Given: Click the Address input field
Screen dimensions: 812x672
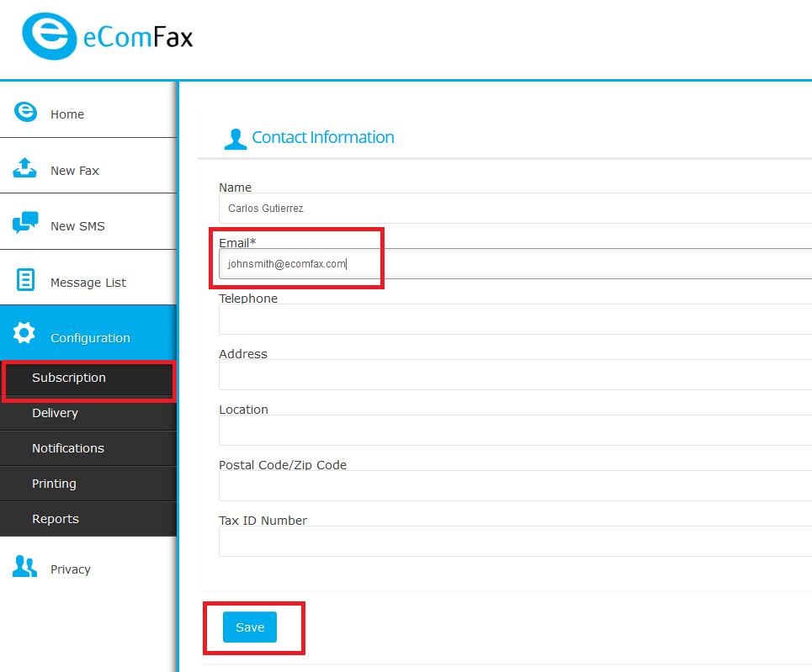Looking at the screenshot, I should coord(515,375).
